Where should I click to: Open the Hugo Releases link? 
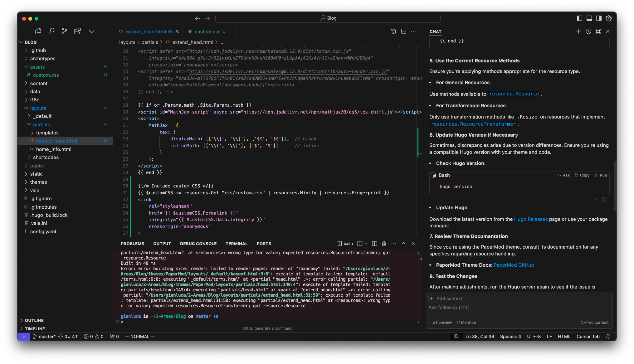pyautogui.click(x=531, y=219)
